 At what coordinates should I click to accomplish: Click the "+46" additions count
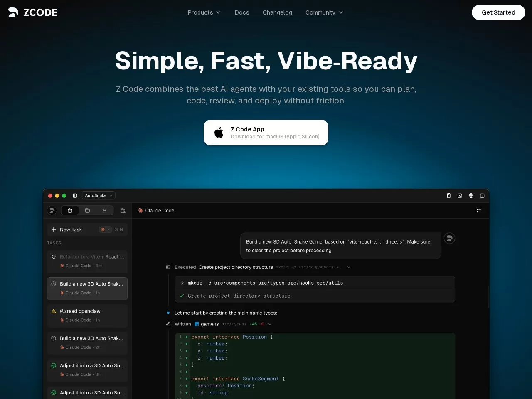tap(253, 324)
